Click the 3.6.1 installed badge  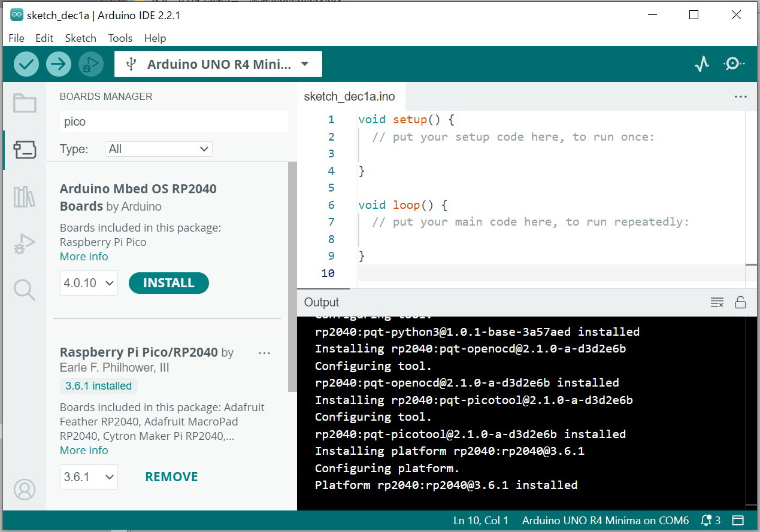pyautogui.click(x=99, y=386)
